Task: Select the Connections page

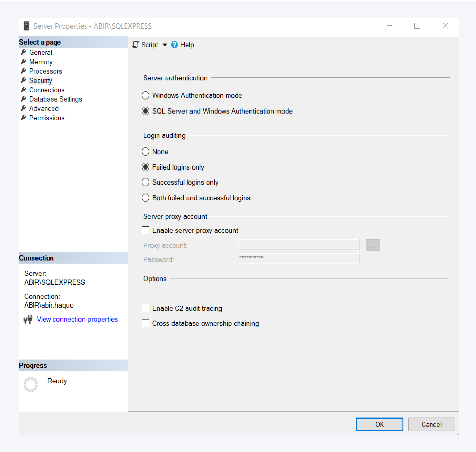Action: [x=47, y=90]
